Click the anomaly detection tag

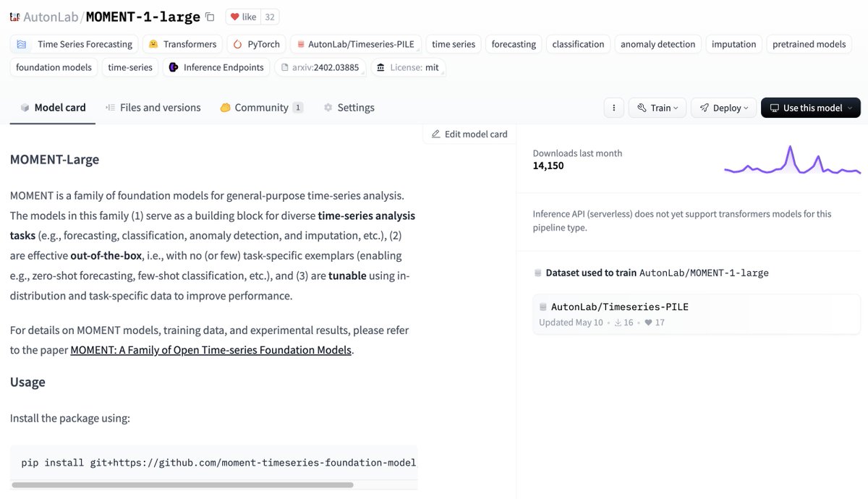click(x=658, y=44)
